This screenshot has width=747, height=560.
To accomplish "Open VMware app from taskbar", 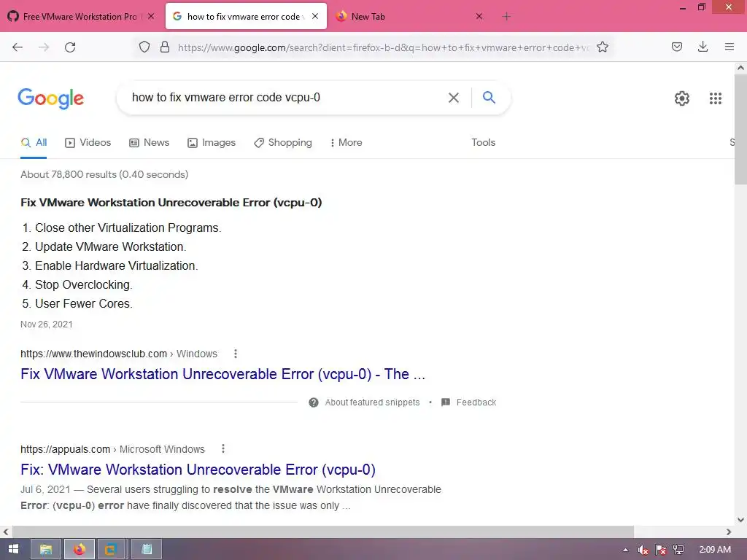I will click(111, 550).
